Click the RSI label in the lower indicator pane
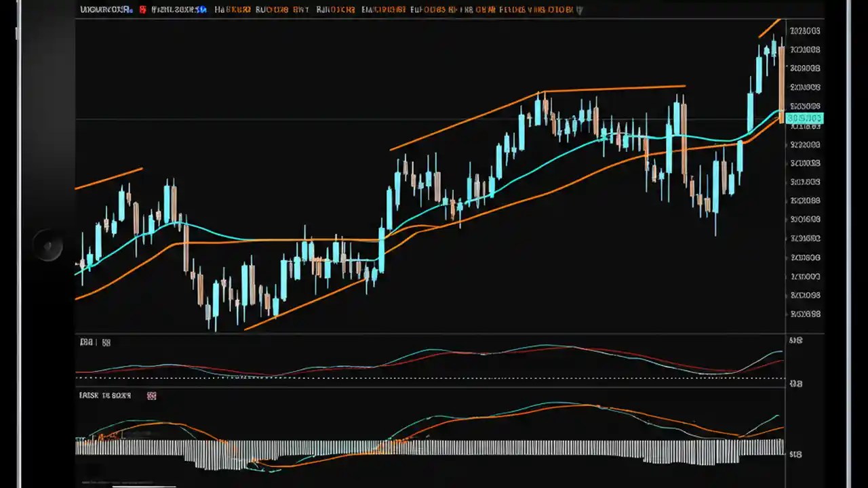The width and height of the screenshot is (868, 488). pyautogui.click(x=84, y=342)
